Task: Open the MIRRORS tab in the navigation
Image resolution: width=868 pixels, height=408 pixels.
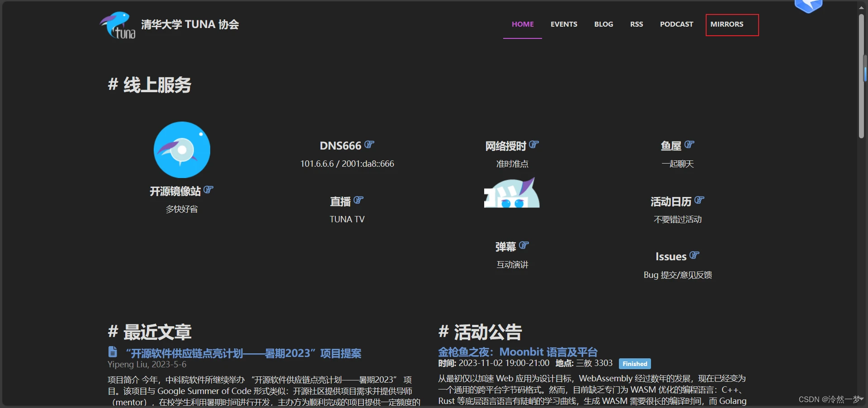Action: (x=727, y=24)
